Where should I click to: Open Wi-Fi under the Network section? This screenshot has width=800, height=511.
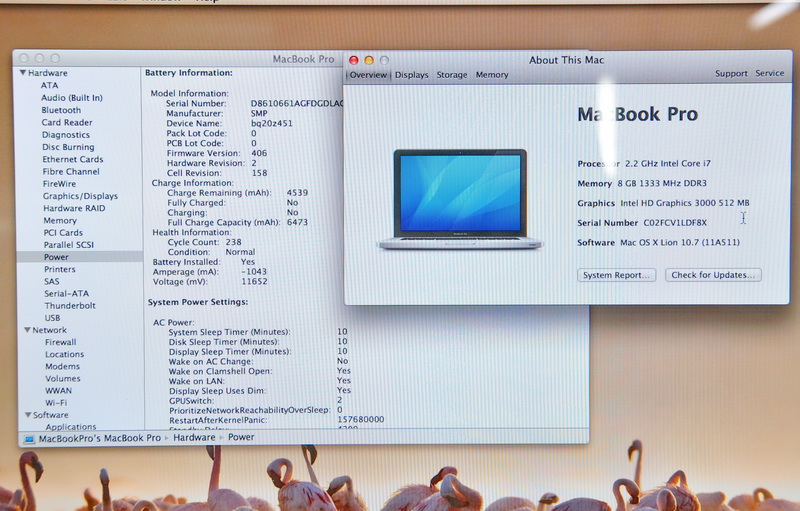click(x=56, y=403)
